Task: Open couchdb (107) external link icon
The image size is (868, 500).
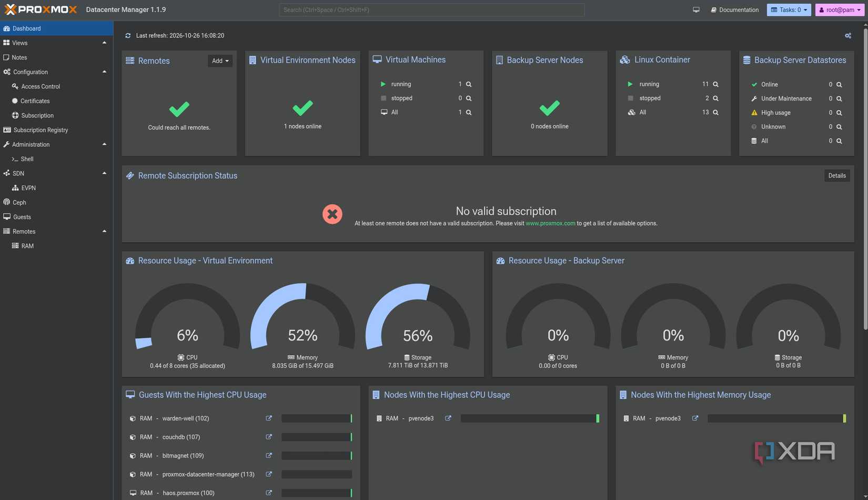Action: point(269,437)
